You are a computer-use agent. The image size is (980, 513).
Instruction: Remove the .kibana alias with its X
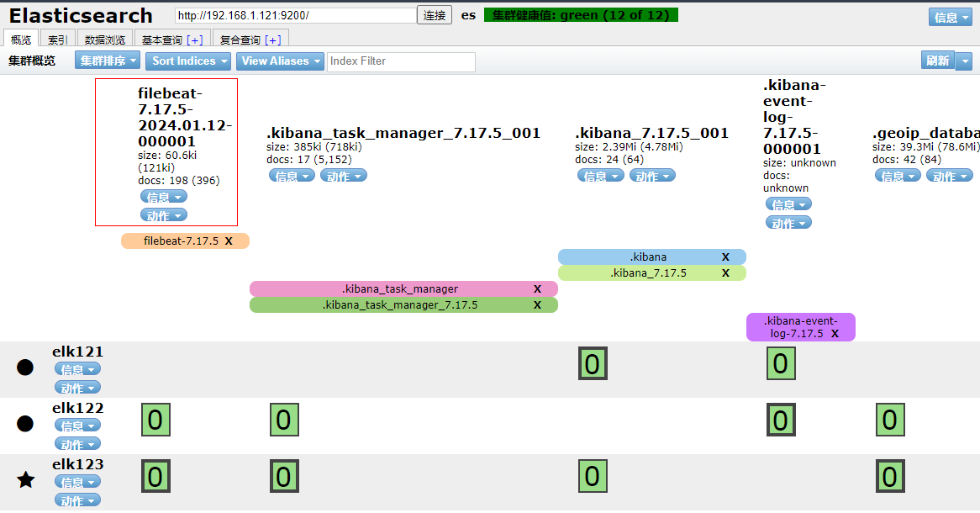(x=725, y=257)
